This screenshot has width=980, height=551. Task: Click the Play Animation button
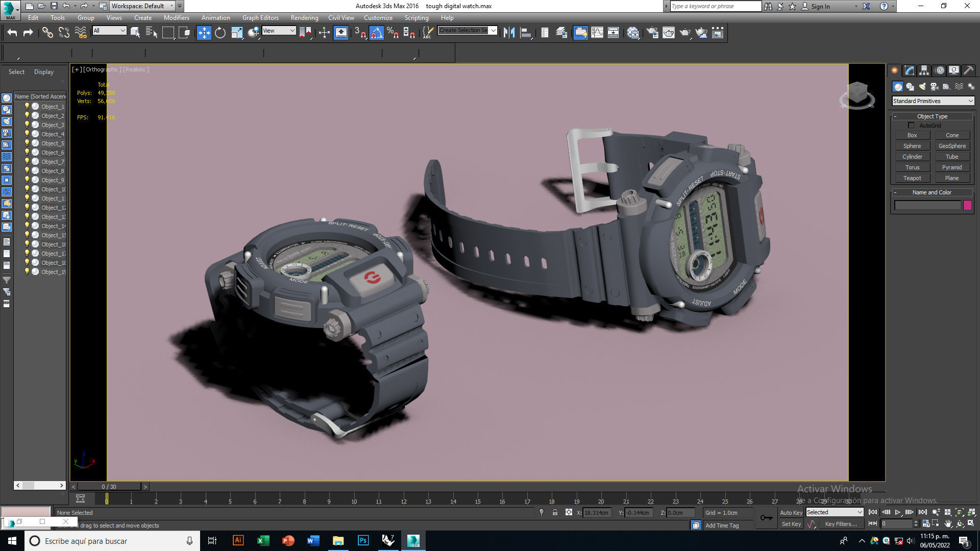click(x=898, y=512)
